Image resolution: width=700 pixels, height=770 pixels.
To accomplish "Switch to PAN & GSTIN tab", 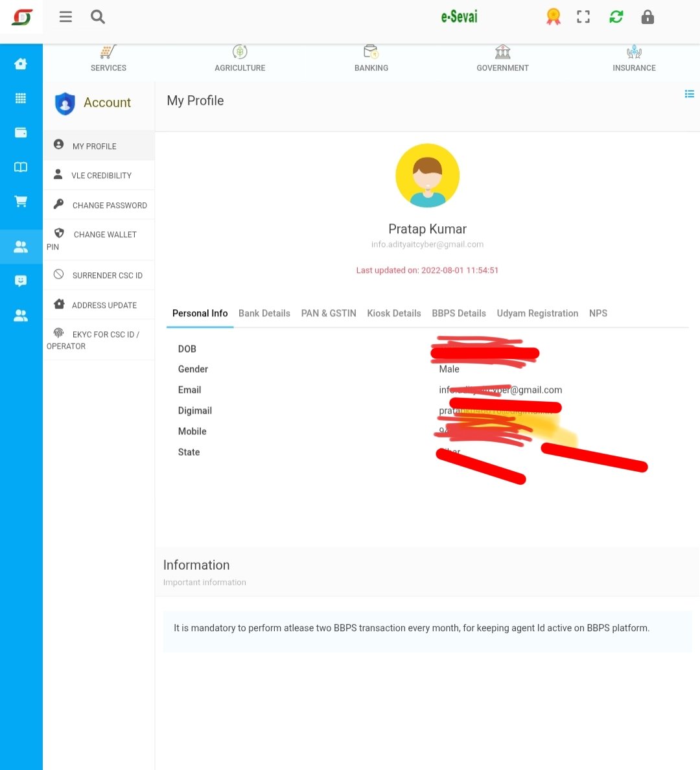I will click(x=329, y=313).
